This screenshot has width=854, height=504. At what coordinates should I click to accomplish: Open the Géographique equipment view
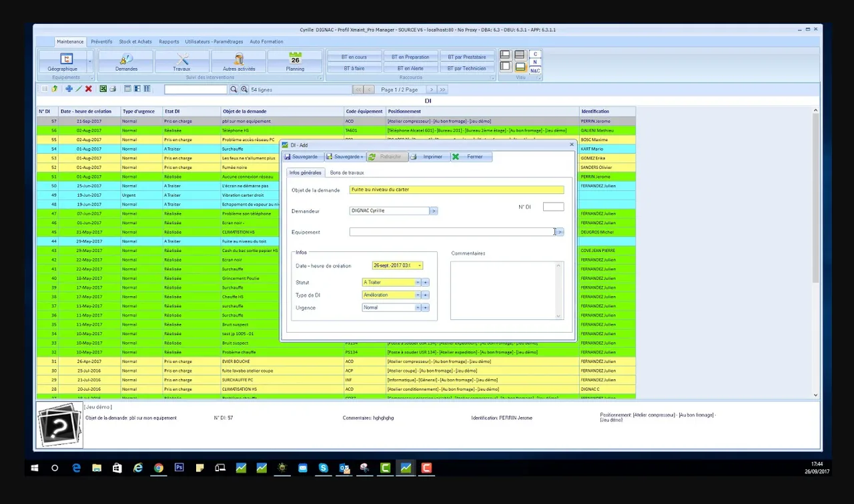click(63, 62)
